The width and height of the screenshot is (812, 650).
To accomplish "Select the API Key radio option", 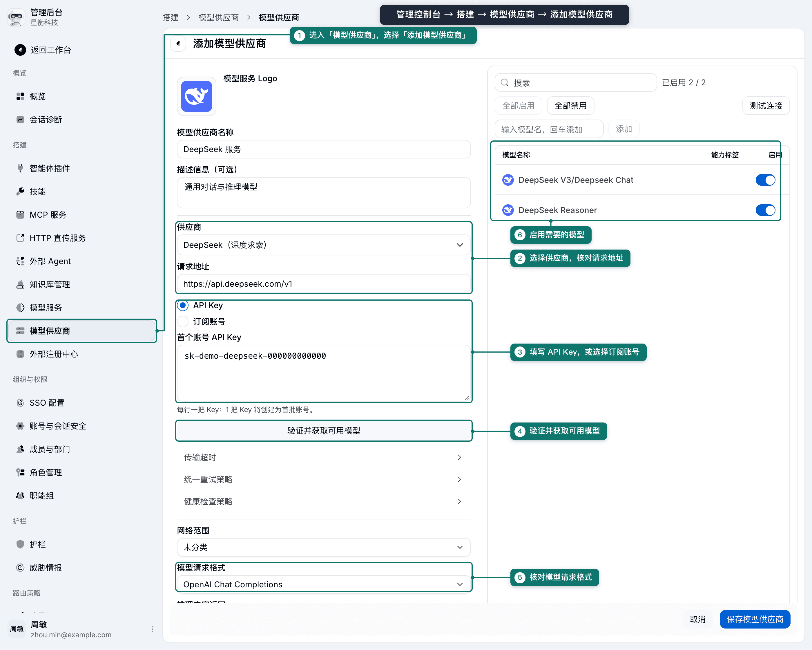I will click(183, 305).
